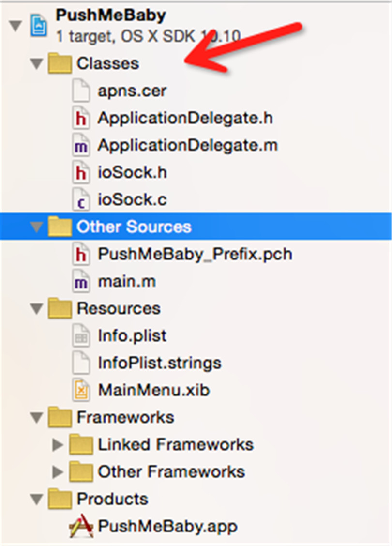Select the Frameworks group folder

pyautogui.click(x=125, y=417)
